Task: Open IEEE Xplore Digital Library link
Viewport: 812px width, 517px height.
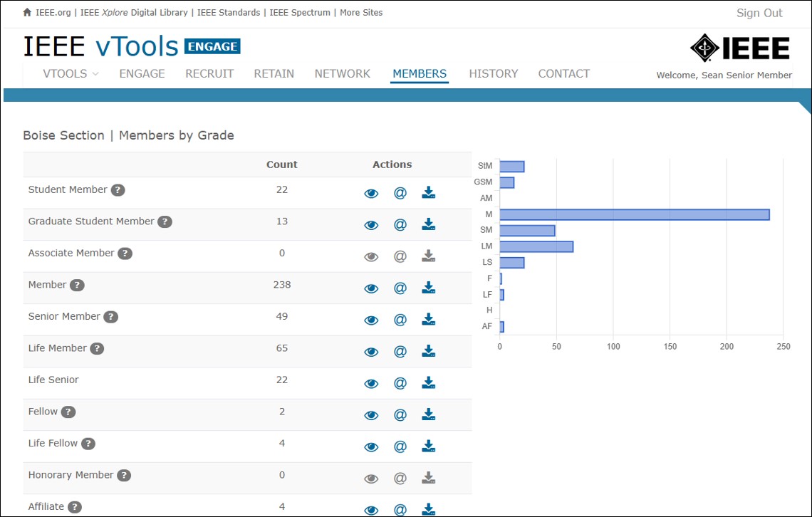Action: coord(134,12)
